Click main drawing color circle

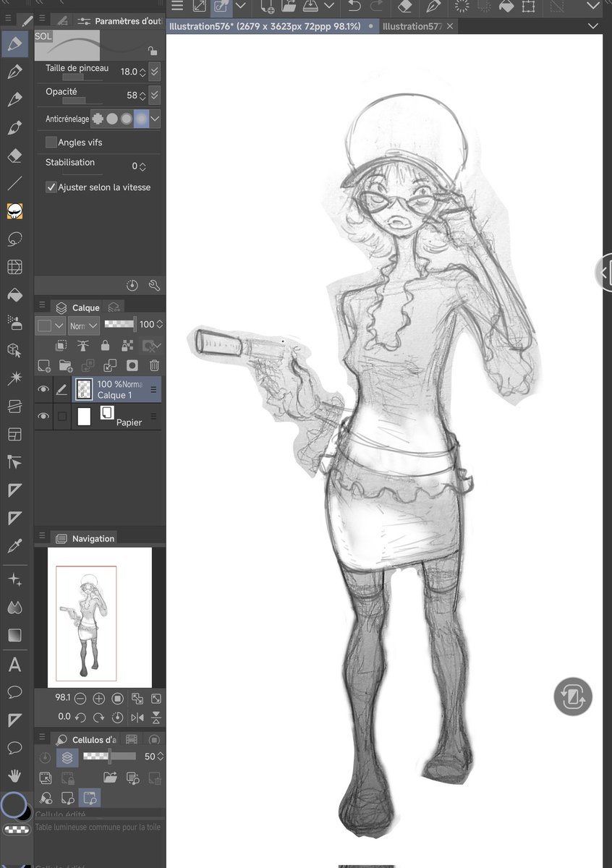pos(13,804)
